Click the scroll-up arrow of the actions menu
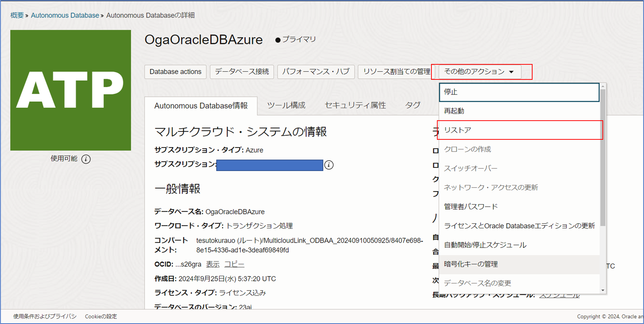The image size is (644, 324). pos(603,86)
